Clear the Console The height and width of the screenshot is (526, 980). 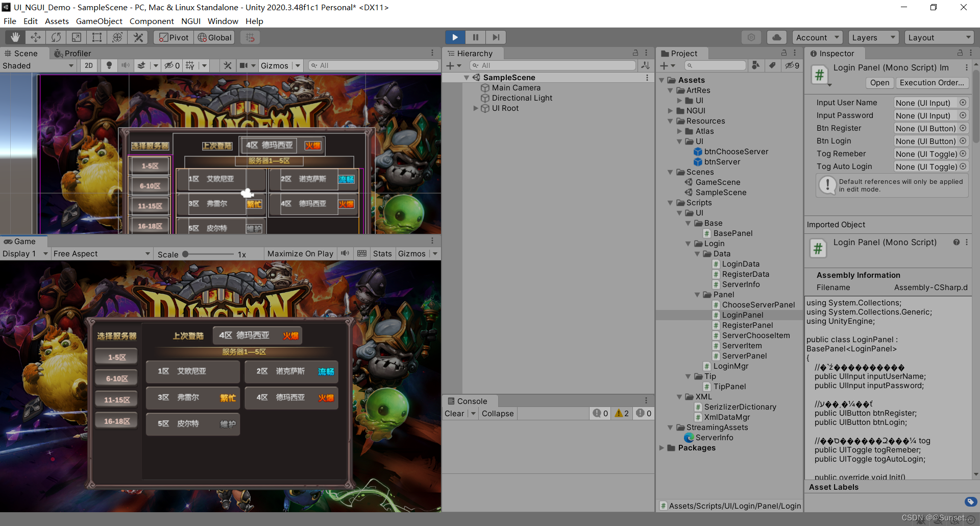coord(454,413)
